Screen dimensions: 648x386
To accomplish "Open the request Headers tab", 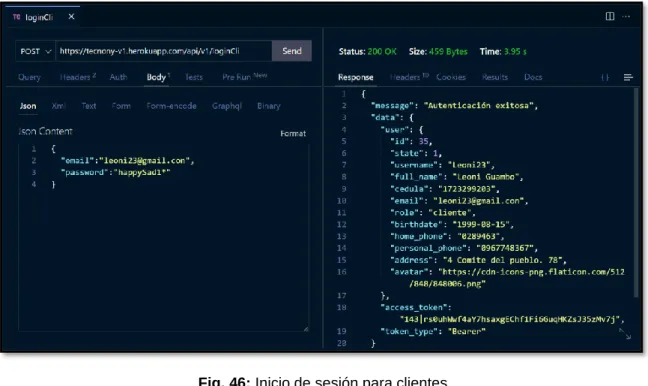I will [78, 77].
